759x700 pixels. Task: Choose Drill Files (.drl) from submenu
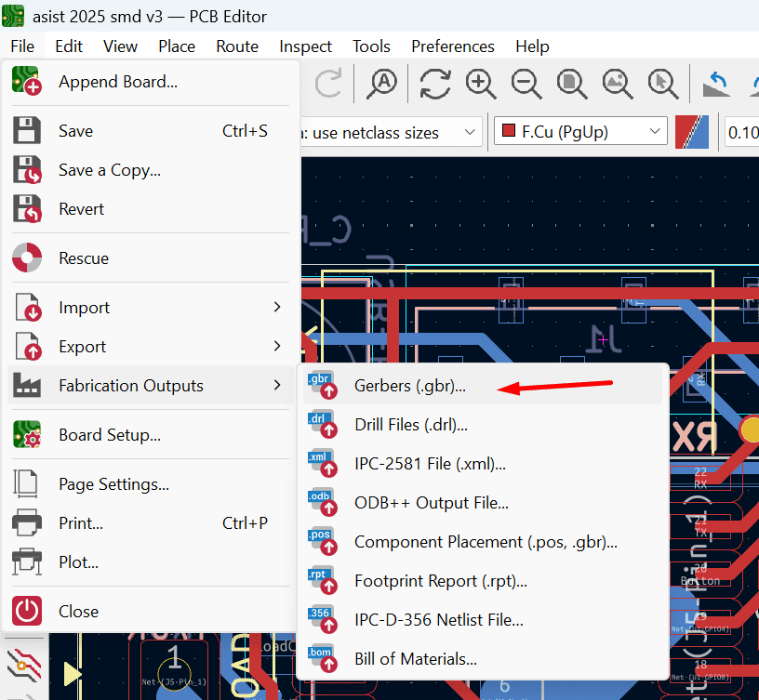tap(410, 425)
